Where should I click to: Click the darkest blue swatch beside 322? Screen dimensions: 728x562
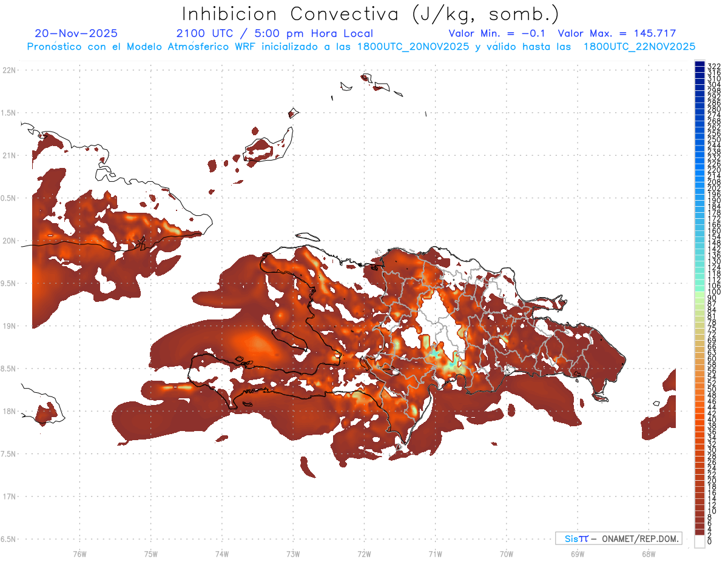[x=699, y=64]
